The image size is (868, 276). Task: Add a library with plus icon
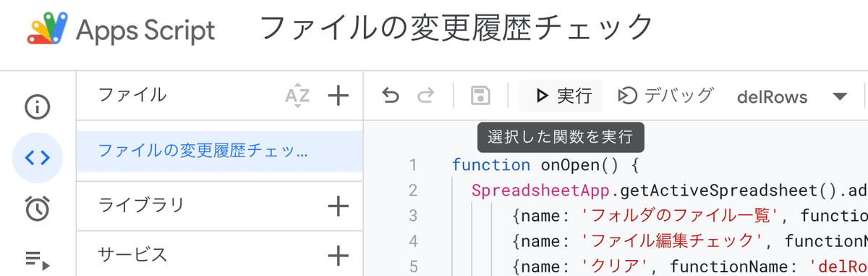338,206
